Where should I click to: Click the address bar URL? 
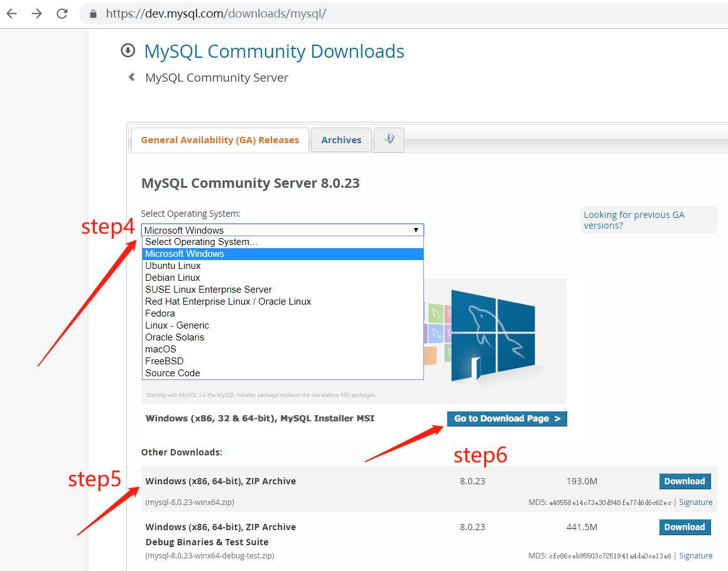(216, 14)
